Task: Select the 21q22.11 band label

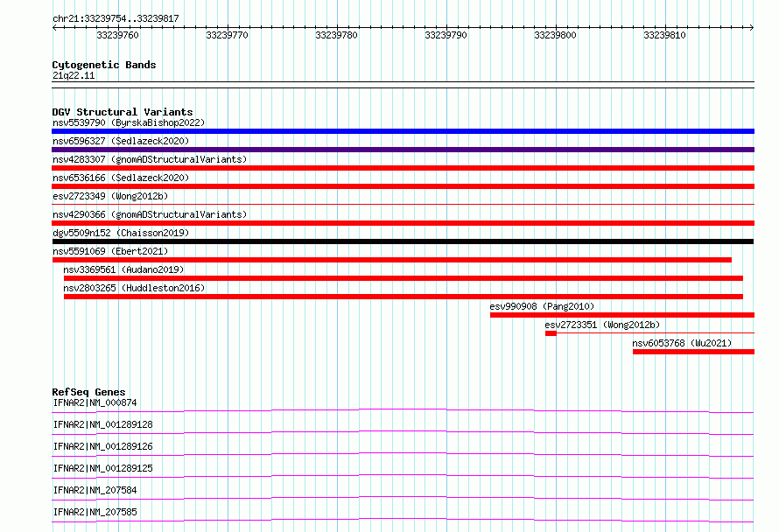Action: tap(74, 75)
